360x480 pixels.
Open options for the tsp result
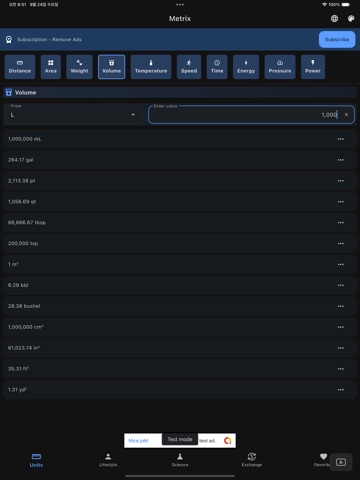click(x=341, y=243)
